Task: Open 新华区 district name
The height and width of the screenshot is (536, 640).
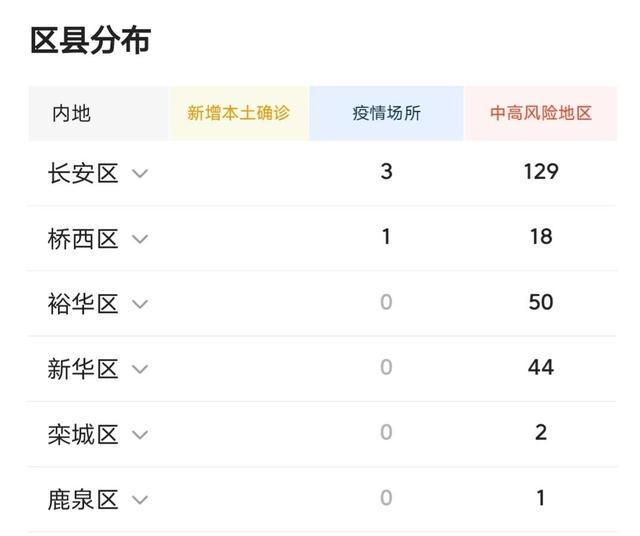Action: pyautogui.click(x=83, y=369)
